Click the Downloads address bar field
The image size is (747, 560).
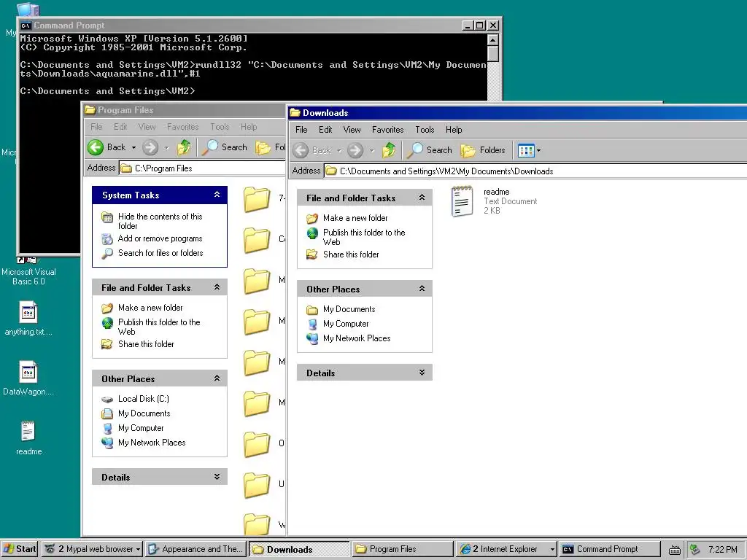coord(535,171)
